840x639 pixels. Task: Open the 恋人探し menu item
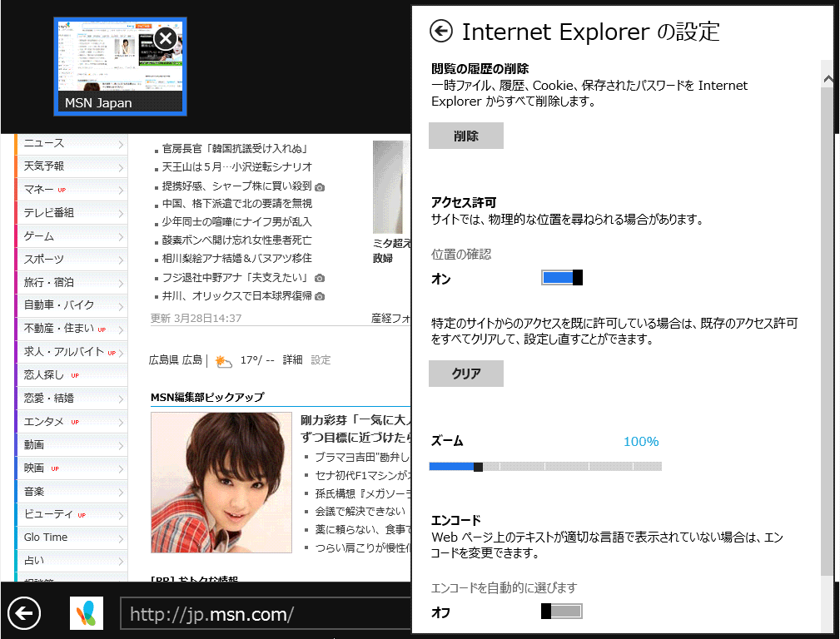pos(72,375)
